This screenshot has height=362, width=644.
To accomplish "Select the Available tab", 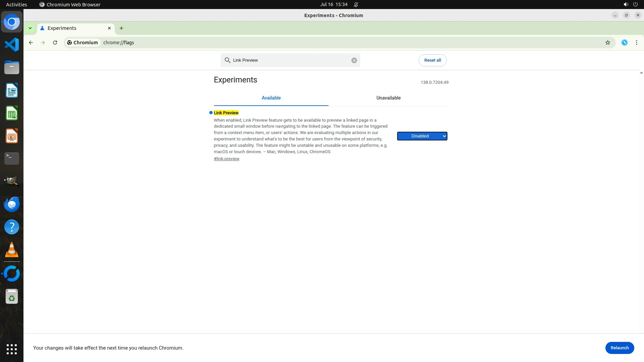I will click(x=271, y=98).
